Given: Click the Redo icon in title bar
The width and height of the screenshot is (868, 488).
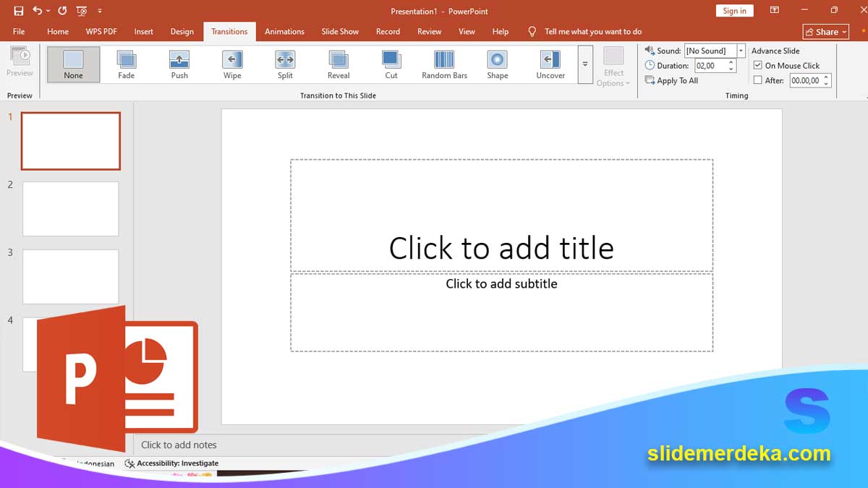Looking at the screenshot, I should pos(62,11).
